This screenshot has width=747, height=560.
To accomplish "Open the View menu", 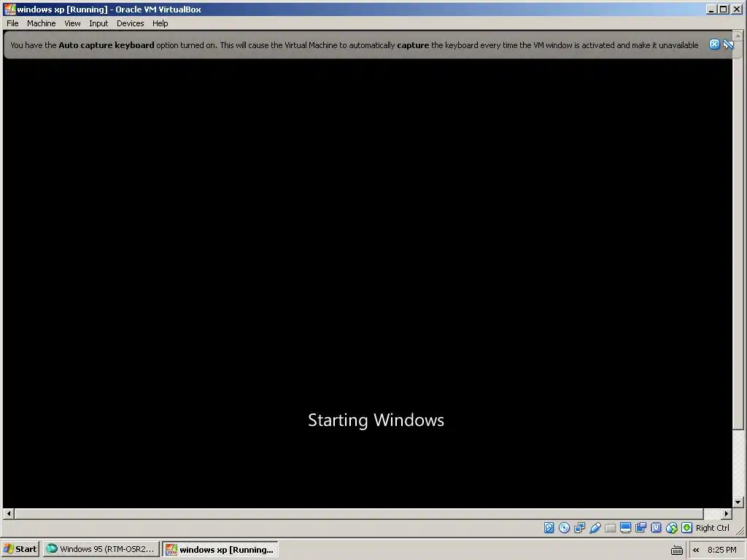I will click(72, 23).
